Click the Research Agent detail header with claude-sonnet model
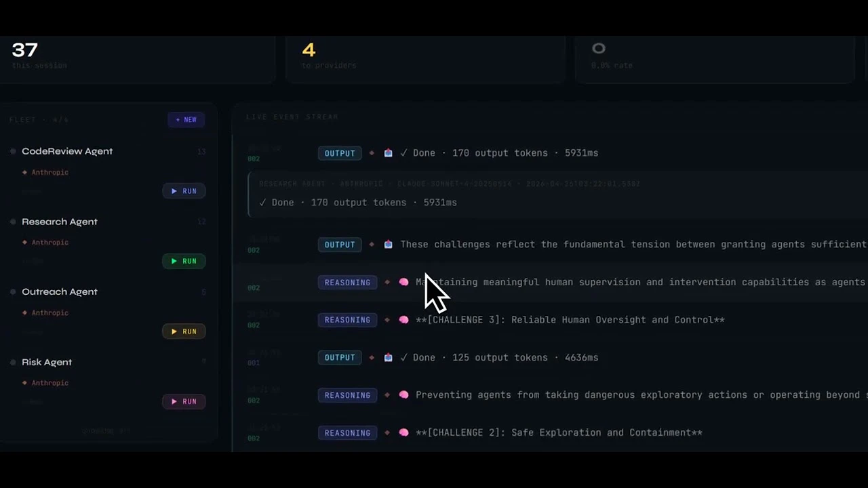 [x=450, y=184]
